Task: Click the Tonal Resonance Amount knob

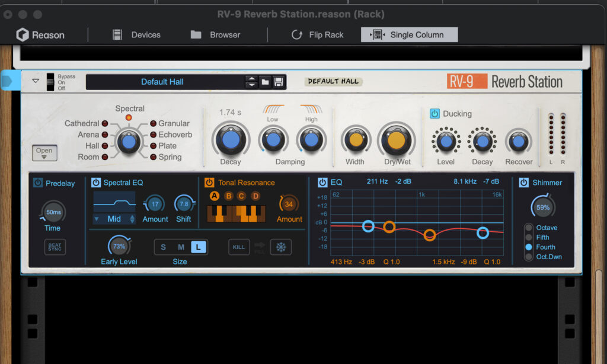Action: pyautogui.click(x=289, y=204)
